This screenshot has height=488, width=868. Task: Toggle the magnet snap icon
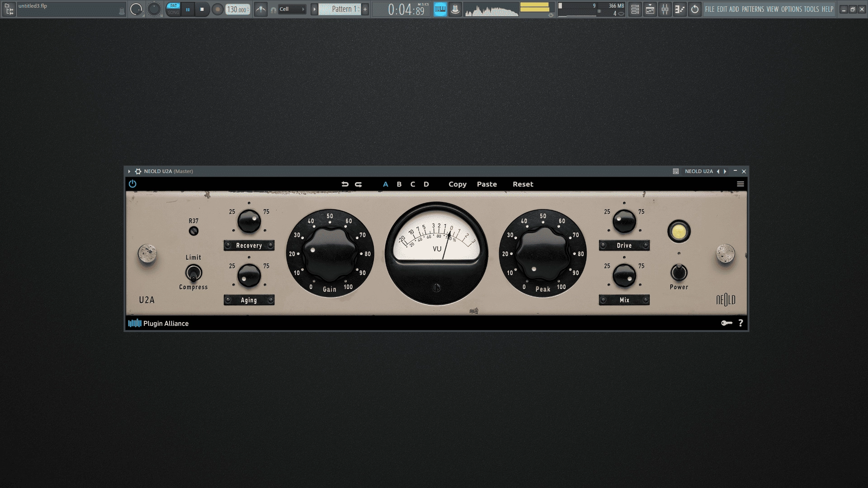[x=274, y=10]
